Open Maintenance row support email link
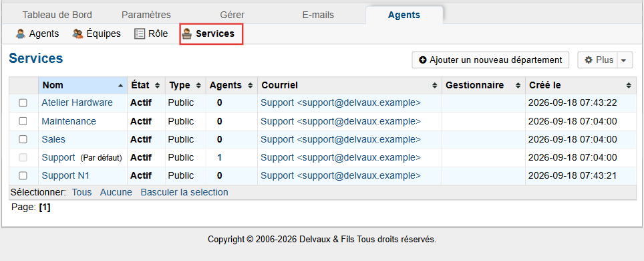 tap(341, 121)
